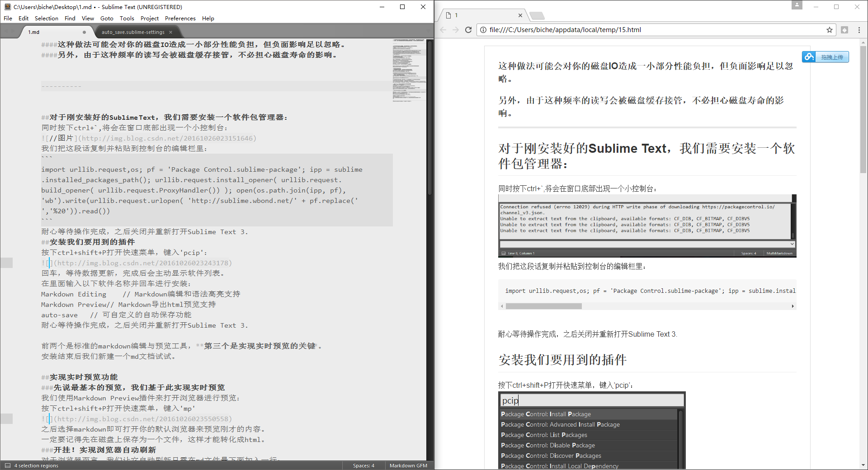Click the panel switcher icon in Sublime status bar
Screen dimensions: 868x470
7,465
